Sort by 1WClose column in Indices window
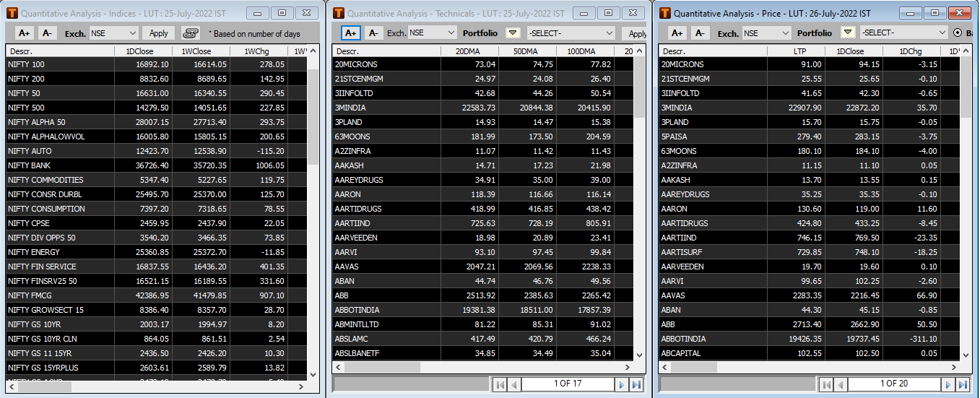Screen dimensions: 980x398 coord(201,51)
